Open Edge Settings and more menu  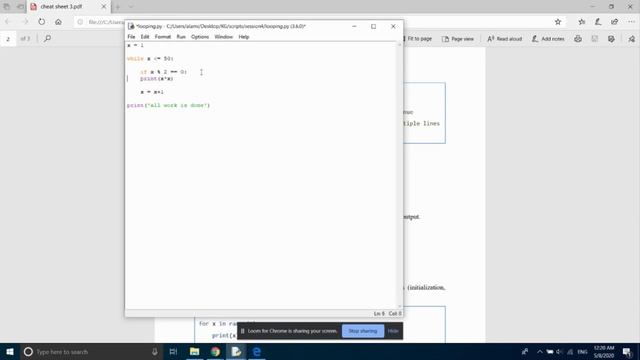pos(631,22)
